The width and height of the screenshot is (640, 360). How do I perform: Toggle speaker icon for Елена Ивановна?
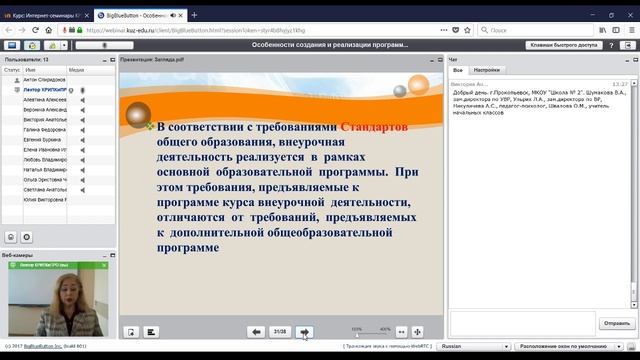pos(82,150)
